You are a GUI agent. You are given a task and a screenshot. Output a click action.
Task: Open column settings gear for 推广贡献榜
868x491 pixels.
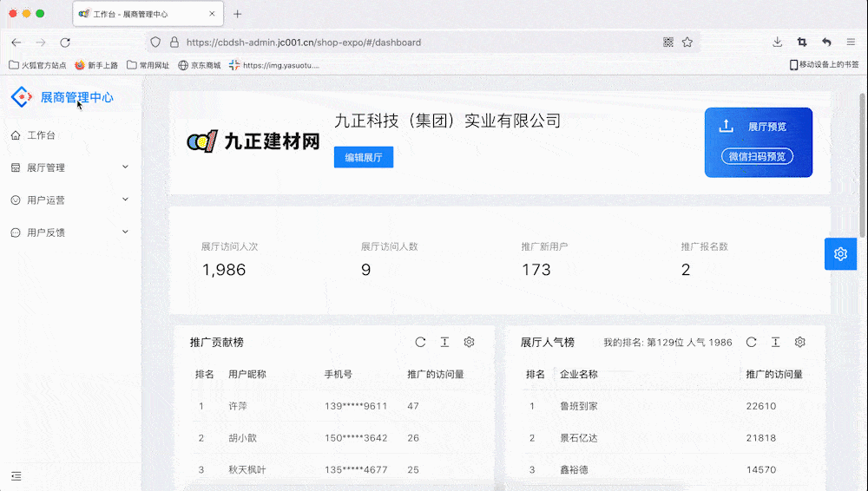tap(469, 343)
